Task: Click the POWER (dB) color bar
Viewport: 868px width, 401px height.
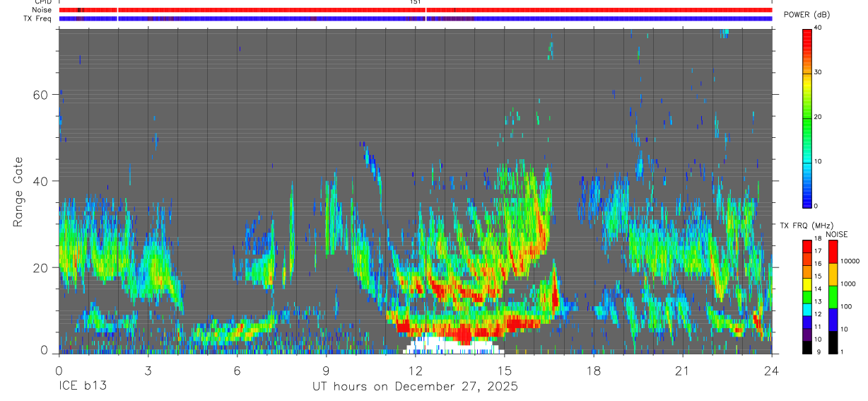Action: pos(807,117)
